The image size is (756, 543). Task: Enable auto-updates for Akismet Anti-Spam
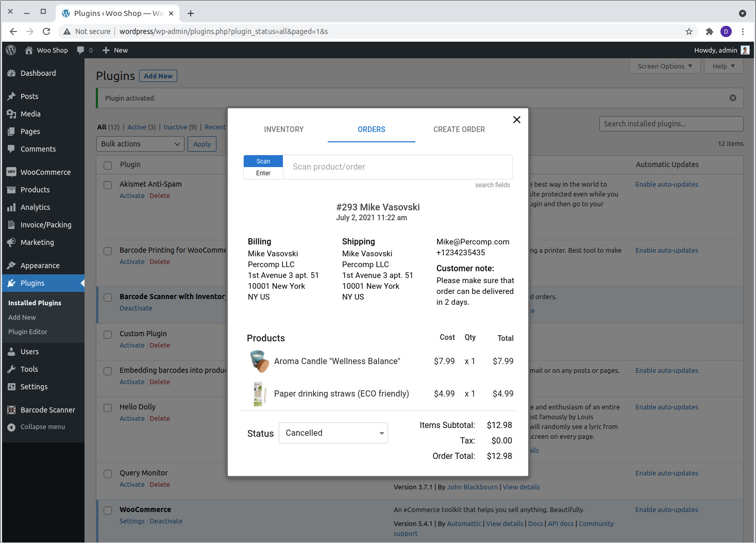coord(667,185)
